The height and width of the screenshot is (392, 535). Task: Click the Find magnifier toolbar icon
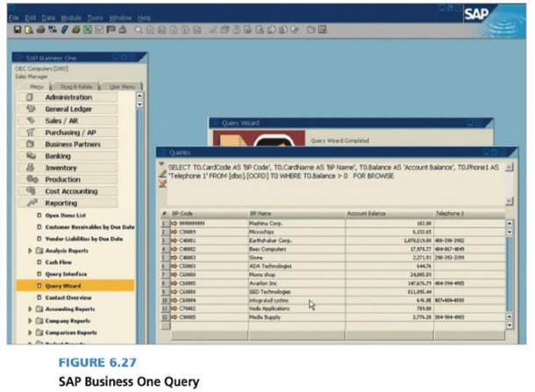pos(139,30)
